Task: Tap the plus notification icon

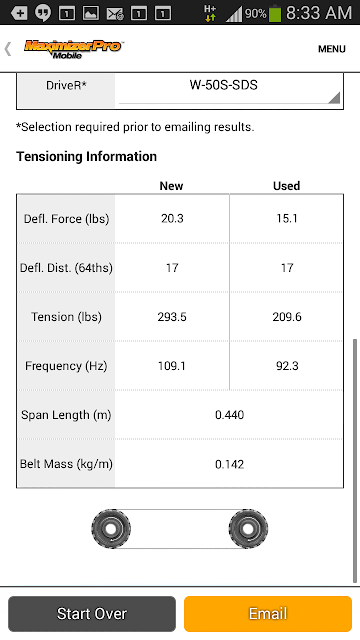Action: click(x=19, y=13)
